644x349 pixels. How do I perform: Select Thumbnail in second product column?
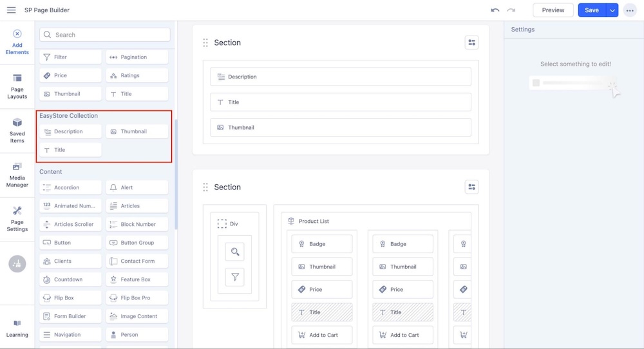point(402,267)
